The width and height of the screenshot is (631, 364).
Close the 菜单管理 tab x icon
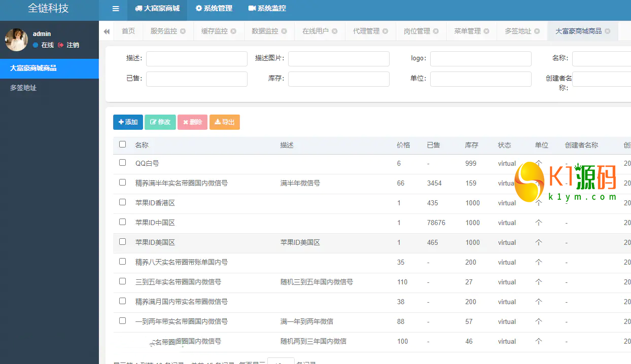[x=486, y=31]
